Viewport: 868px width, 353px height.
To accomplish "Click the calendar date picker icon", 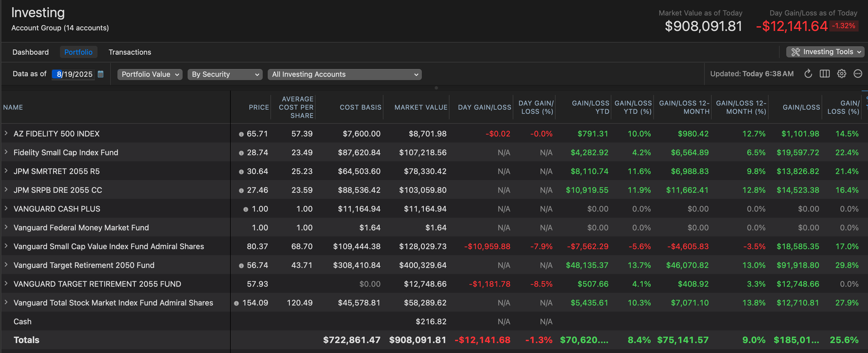I will pyautogui.click(x=100, y=74).
